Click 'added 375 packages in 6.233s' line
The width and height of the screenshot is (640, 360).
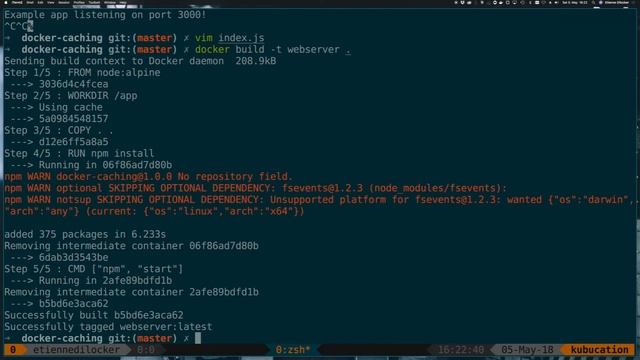85,234
